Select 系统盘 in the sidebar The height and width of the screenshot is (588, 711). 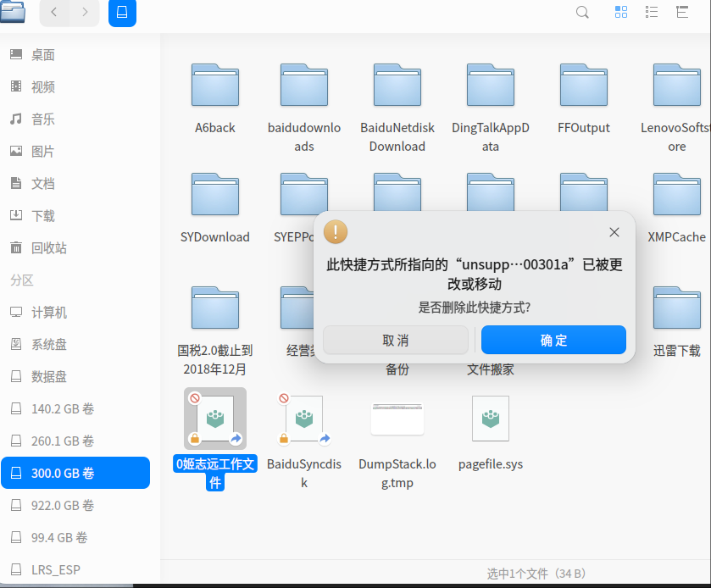[75, 345]
